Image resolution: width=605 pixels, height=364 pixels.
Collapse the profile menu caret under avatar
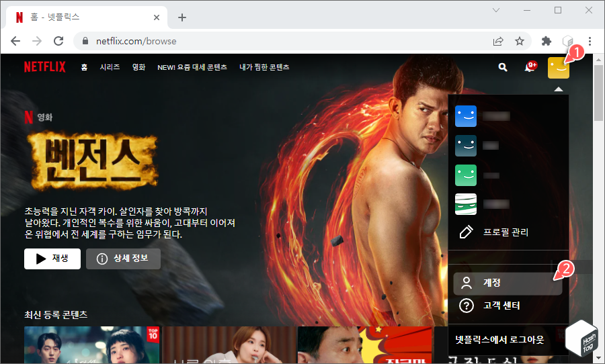[559, 89]
